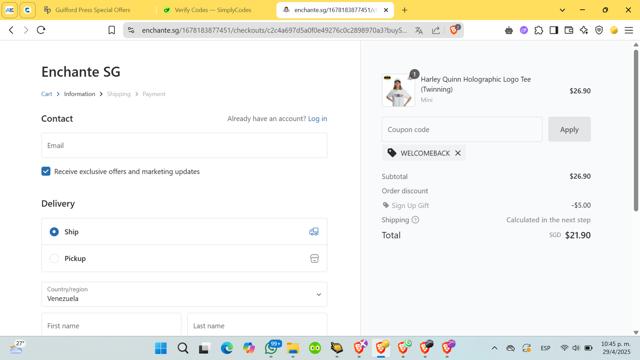
Task: Show hidden system tray icons
Action: click(x=494, y=348)
